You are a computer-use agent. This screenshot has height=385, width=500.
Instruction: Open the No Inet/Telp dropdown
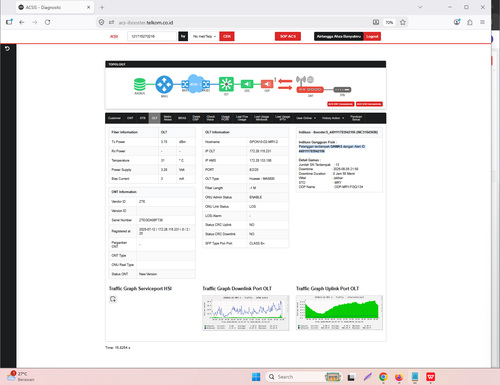[204, 36]
